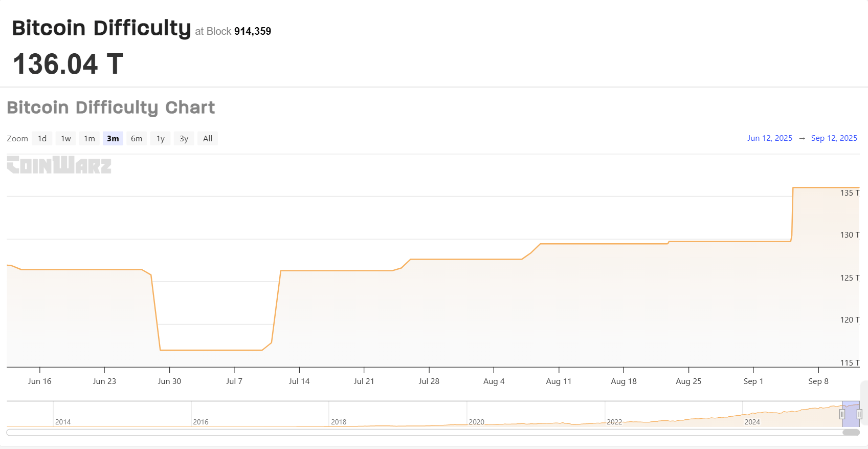Show the 3y difficulty history
Screen dimensions: 868x449
coord(184,139)
